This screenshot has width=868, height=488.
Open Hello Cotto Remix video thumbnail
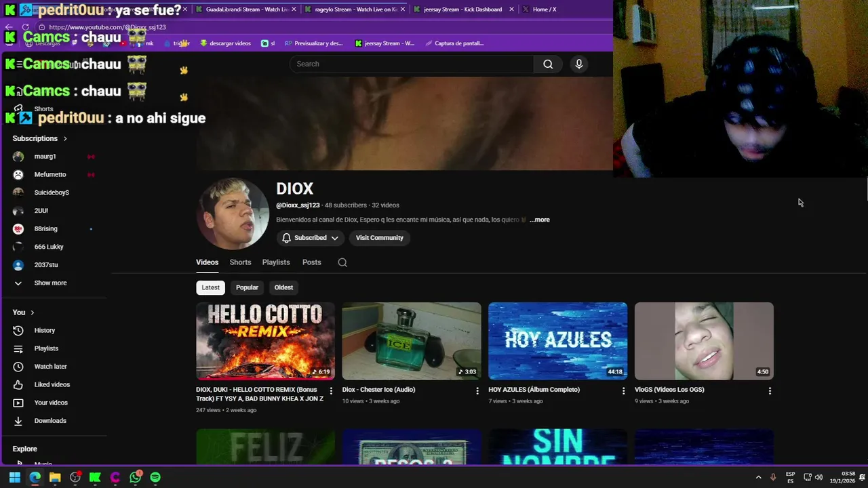pos(265,341)
